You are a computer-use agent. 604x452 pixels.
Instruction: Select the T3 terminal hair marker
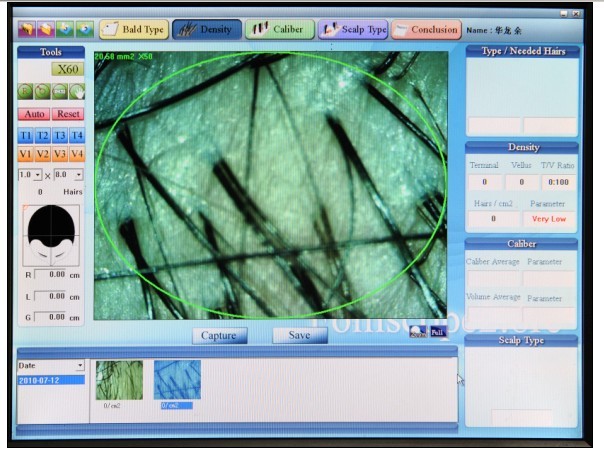[60, 135]
